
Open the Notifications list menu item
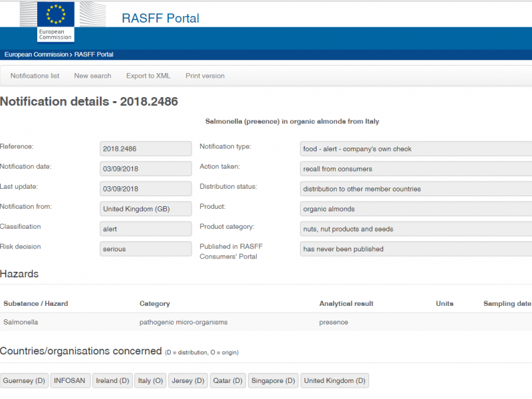click(35, 76)
